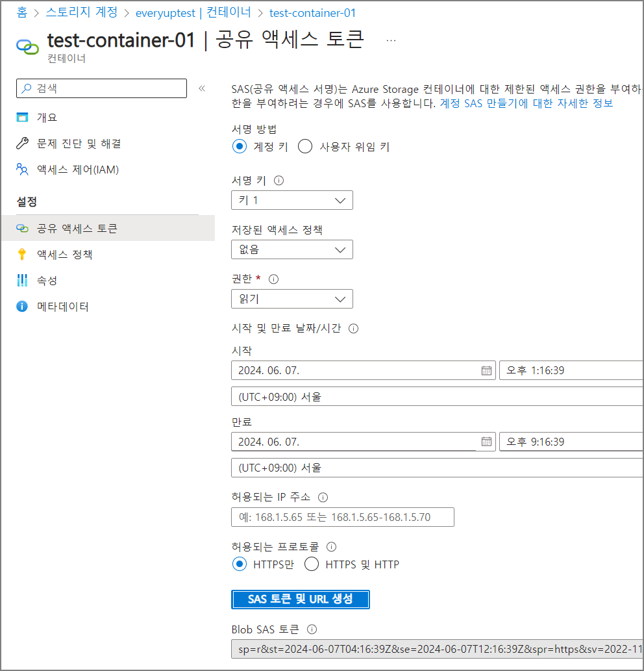Click the blue info icon for 메타데이터

pyautogui.click(x=22, y=307)
